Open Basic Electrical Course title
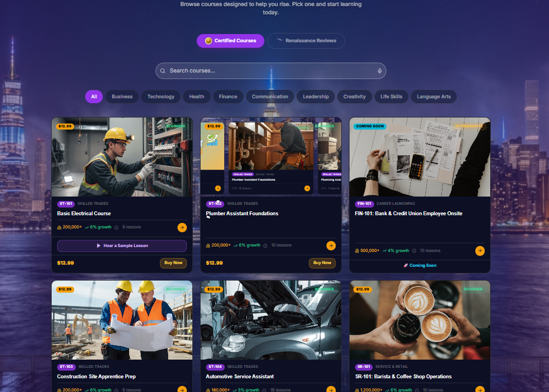Image resolution: width=549 pixels, height=392 pixels. click(84, 214)
